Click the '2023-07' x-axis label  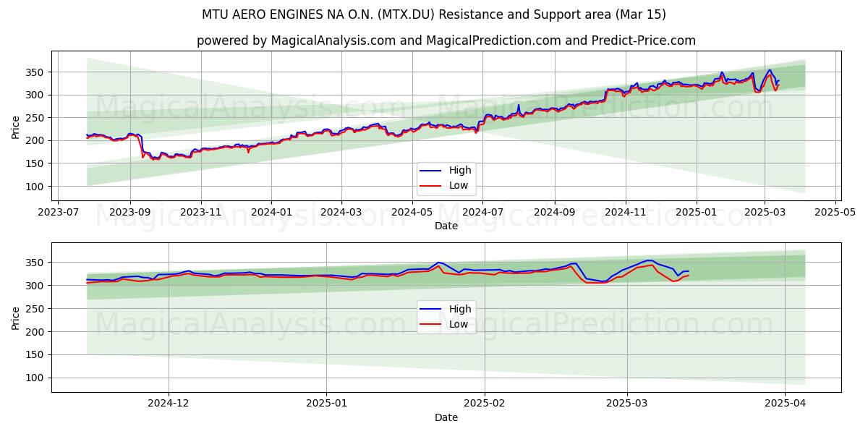tap(59, 213)
